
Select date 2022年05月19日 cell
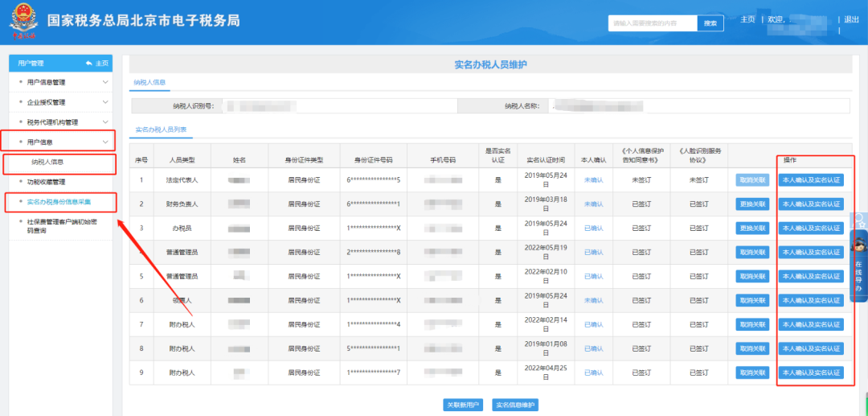click(545, 252)
